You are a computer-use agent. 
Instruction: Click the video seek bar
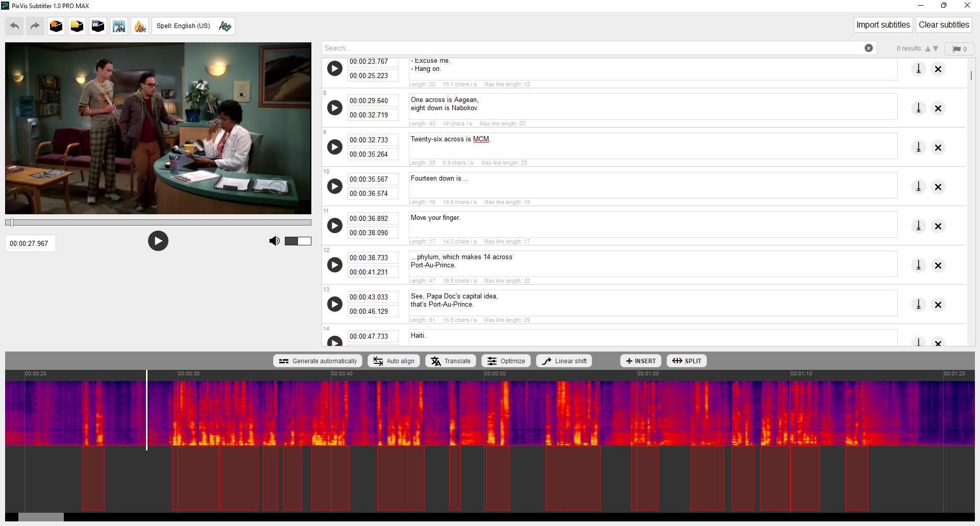pyautogui.click(x=158, y=222)
